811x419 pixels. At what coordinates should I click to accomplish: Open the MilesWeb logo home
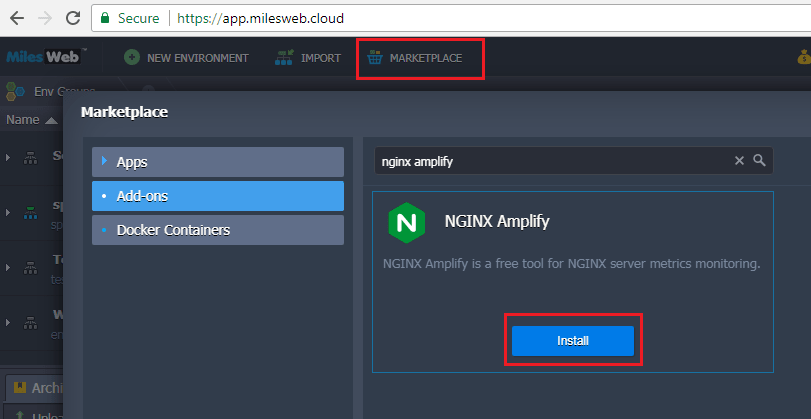(47, 56)
